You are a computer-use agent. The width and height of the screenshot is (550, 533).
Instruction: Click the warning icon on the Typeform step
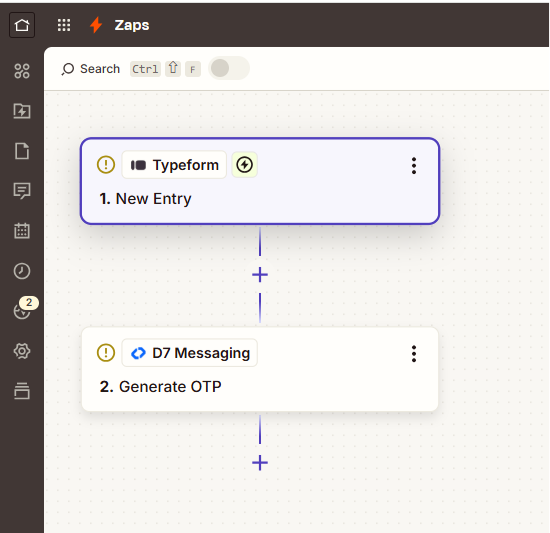[106, 164]
